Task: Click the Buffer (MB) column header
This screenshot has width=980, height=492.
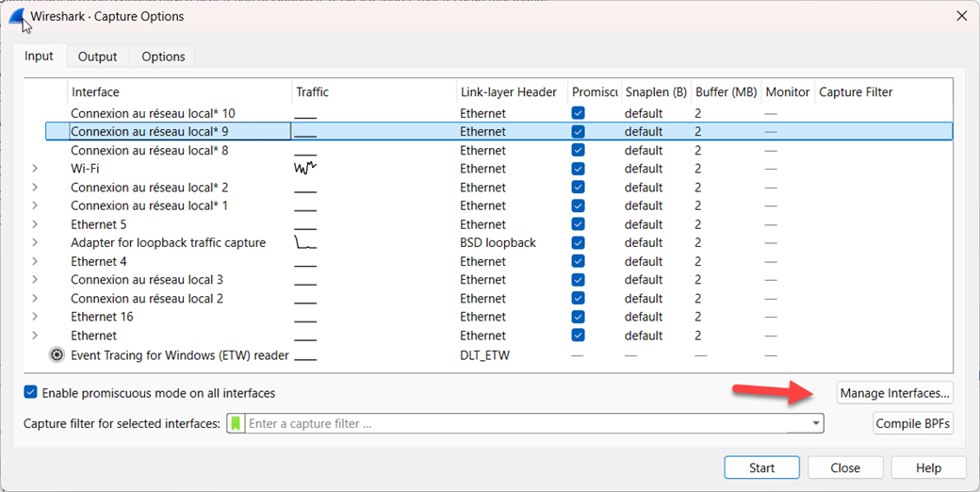Action: pyautogui.click(x=727, y=92)
